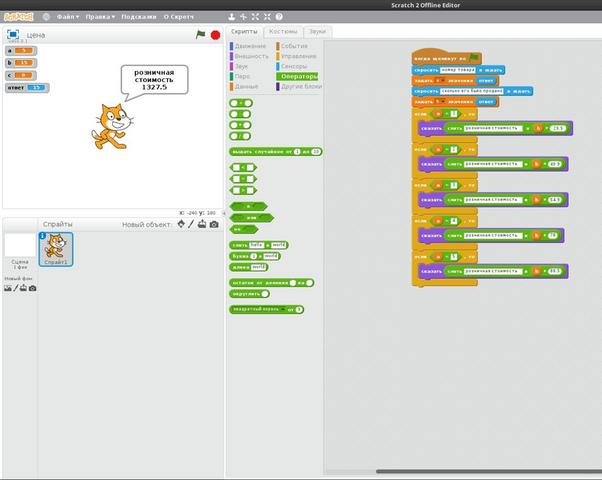Image resolution: width=602 pixels, height=480 pixels.
Task: Switch to the Скрипты tab
Action: (244, 31)
